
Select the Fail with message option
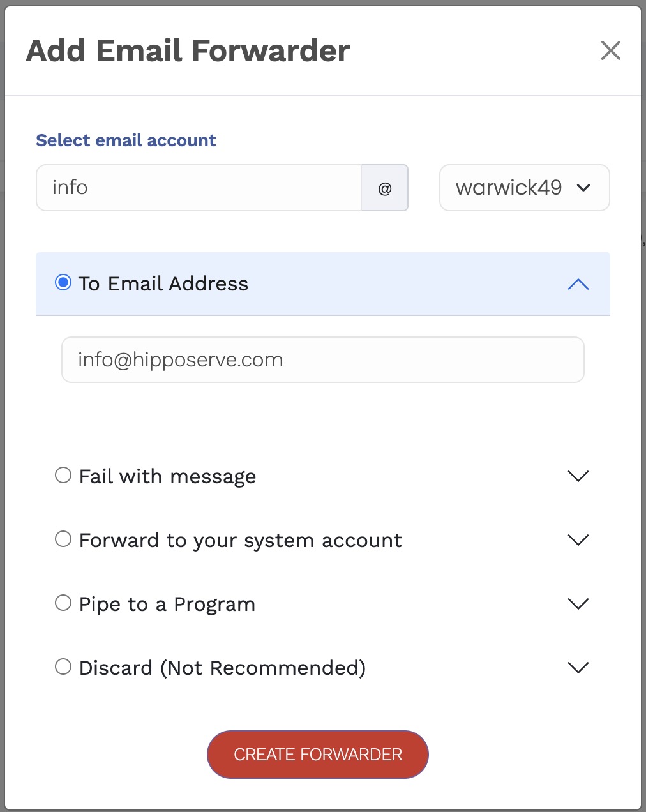[63, 476]
